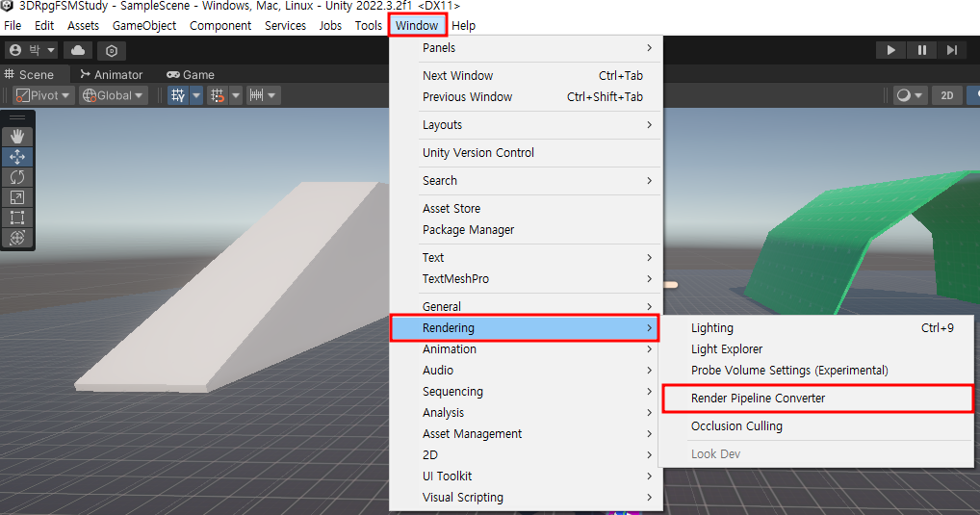Open the Global handle rotation dropdown

(x=114, y=95)
